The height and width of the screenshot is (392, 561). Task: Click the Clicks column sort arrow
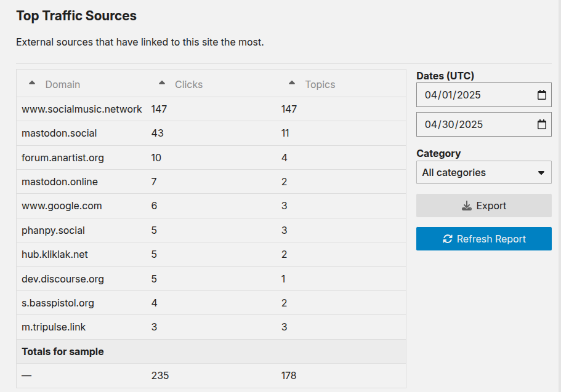click(162, 82)
